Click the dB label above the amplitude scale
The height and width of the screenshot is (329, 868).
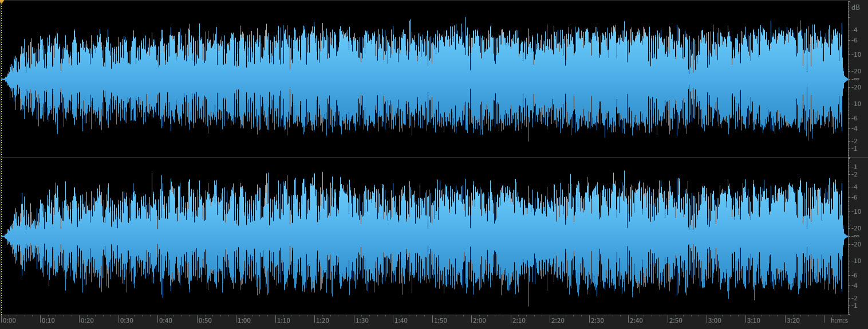coord(856,7)
